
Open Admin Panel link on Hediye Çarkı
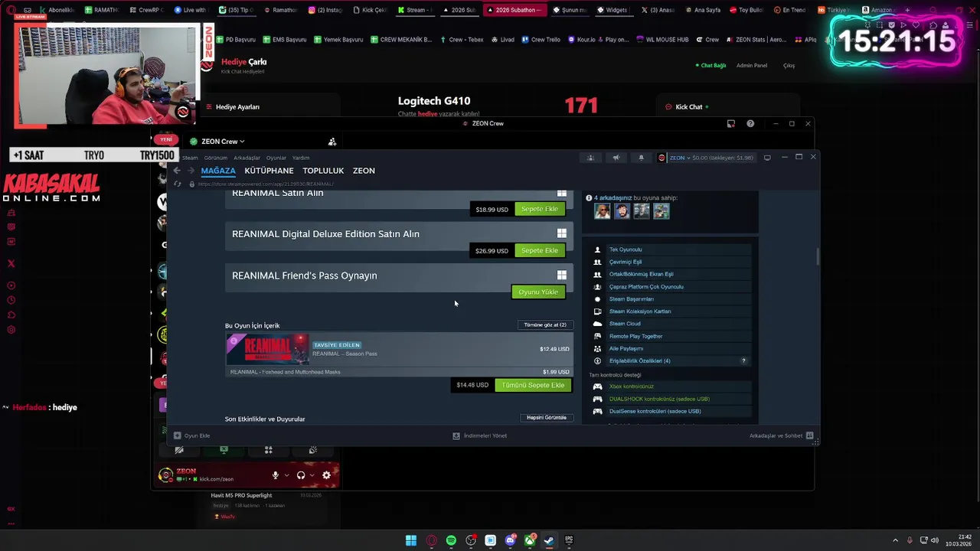click(752, 66)
